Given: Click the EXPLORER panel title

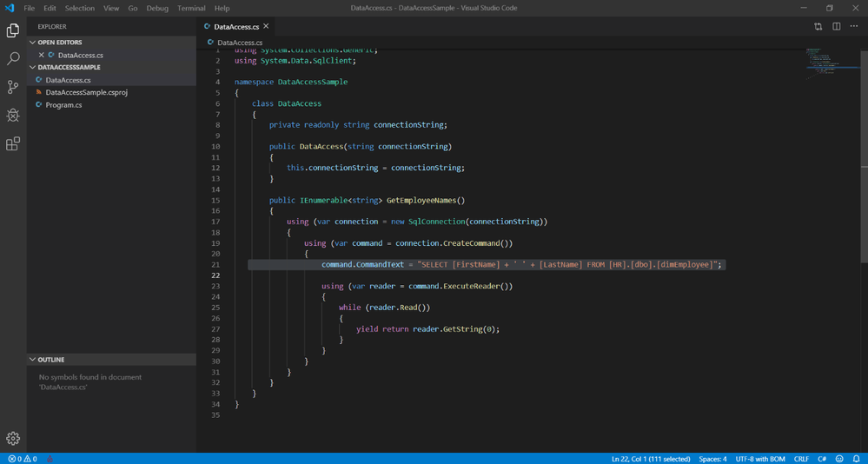Looking at the screenshot, I should click(x=52, y=27).
